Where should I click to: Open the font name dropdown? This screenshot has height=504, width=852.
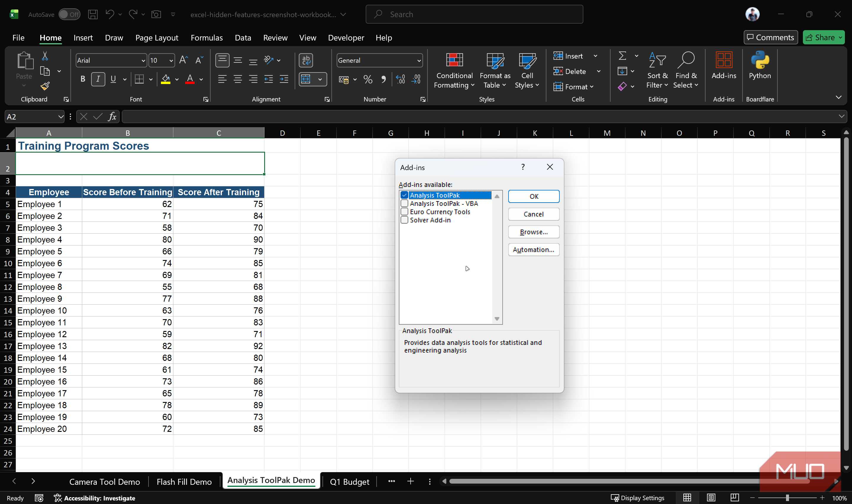(x=143, y=61)
